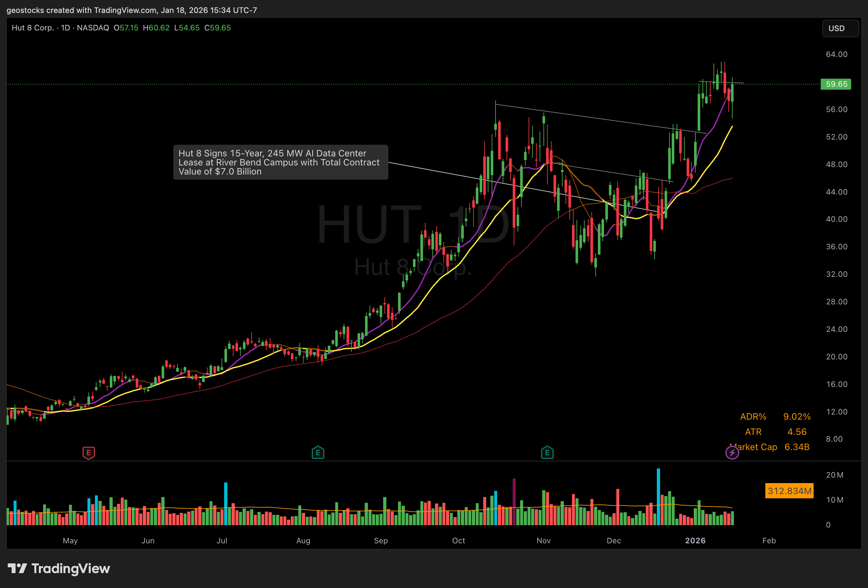Click the Oct label on time axis

(458, 540)
